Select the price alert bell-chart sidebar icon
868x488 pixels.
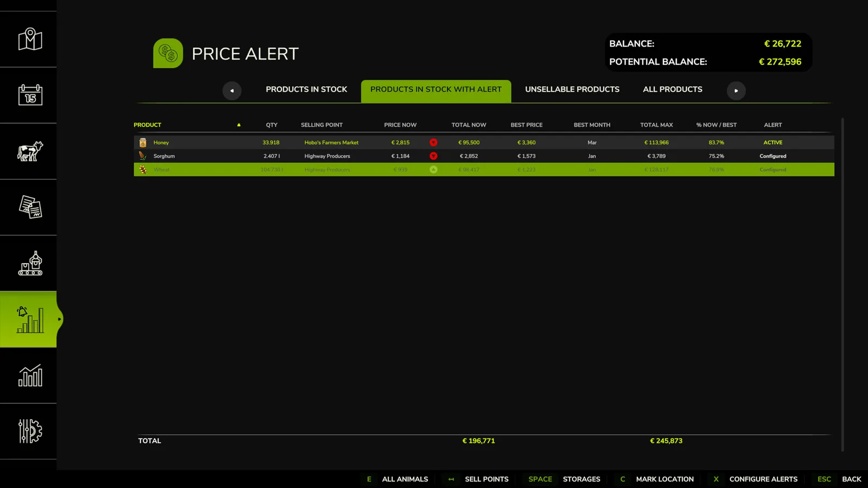[30, 319]
